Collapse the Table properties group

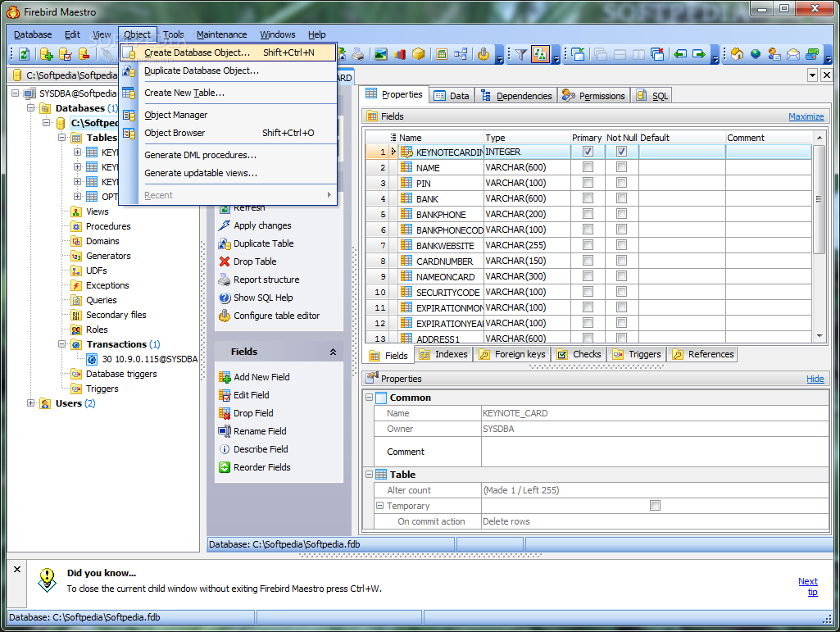(369, 475)
